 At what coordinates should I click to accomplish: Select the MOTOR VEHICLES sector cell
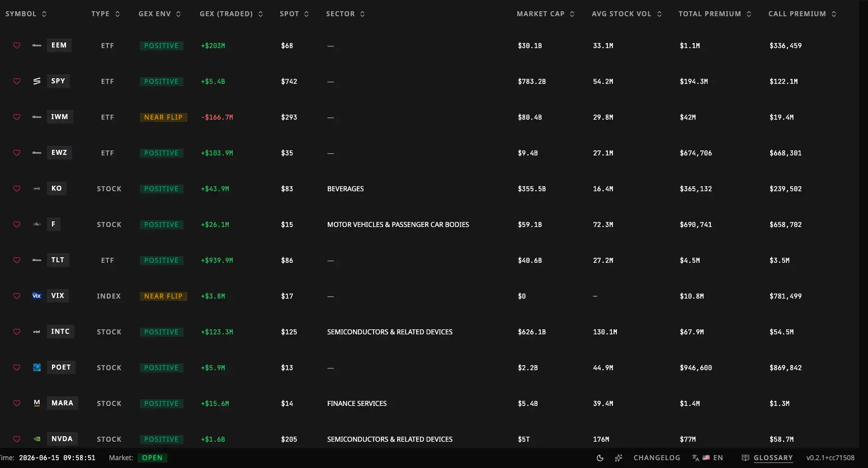(x=398, y=225)
